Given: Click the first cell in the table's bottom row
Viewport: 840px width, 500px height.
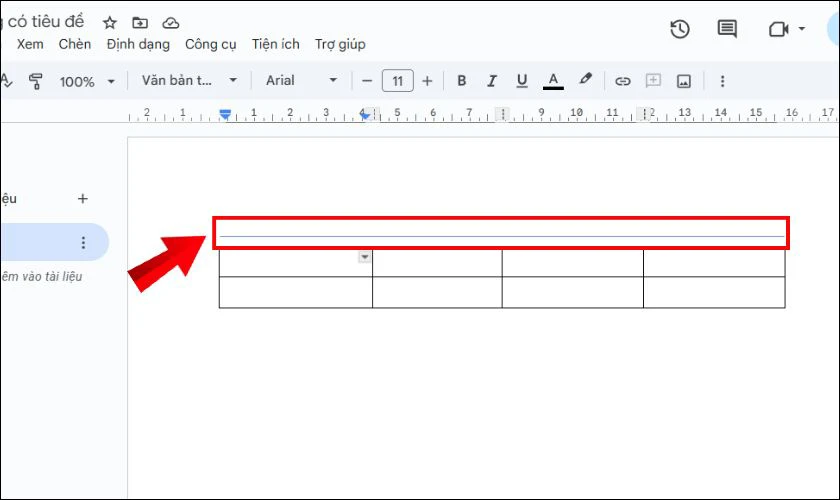Looking at the screenshot, I should pyautogui.click(x=296, y=292).
